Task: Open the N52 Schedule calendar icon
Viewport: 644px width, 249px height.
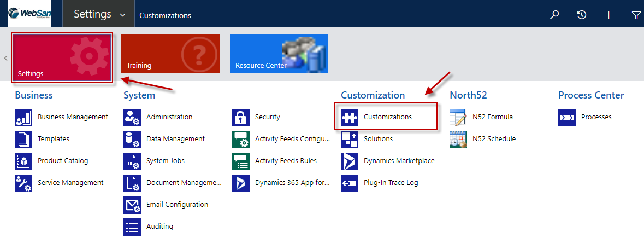Action: click(458, 139)
